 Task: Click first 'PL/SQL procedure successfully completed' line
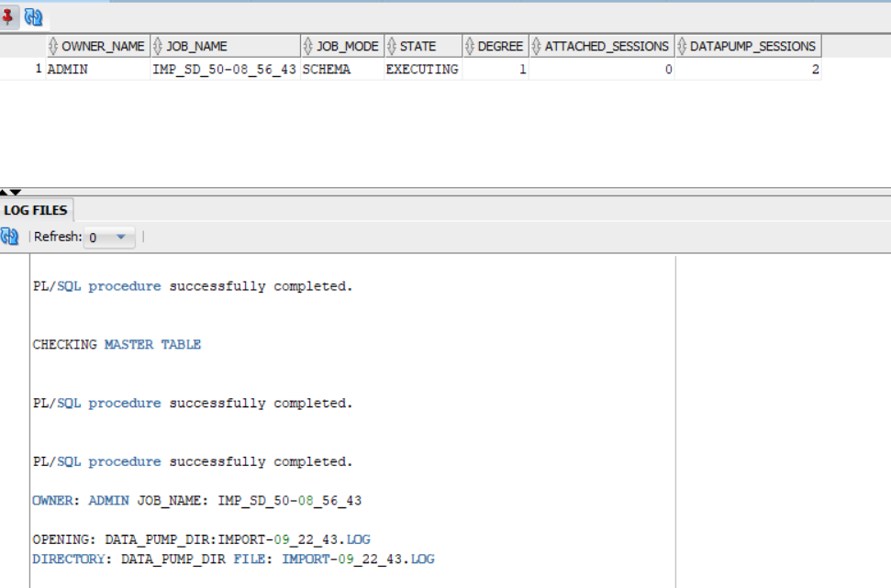click(193, 286)
